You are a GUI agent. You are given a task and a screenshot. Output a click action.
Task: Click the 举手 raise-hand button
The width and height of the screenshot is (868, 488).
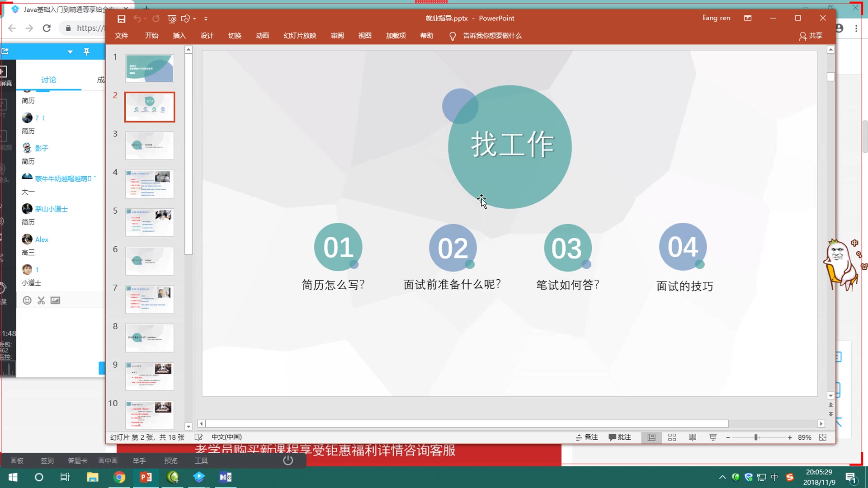pyautogui.click(x=139, y=460)
